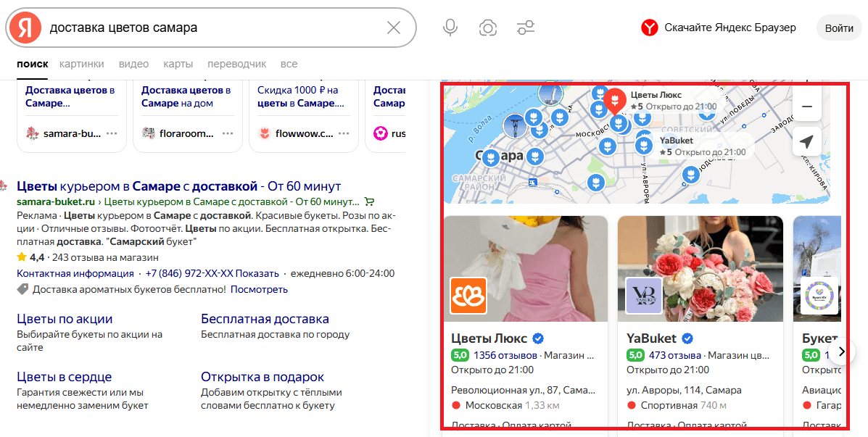
Task: Click verified badge next to Цветы Люкс
Action: tap(537, 338)
